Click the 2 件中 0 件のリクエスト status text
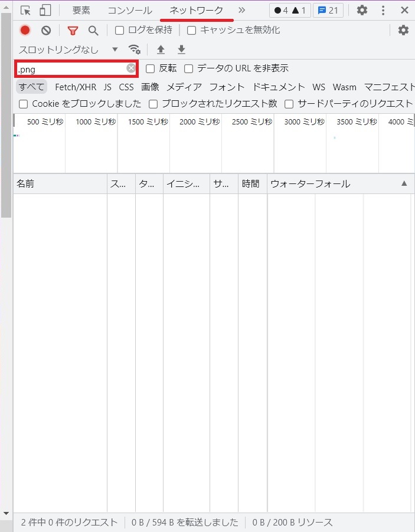The width and height of the screenshot is (415, 532). (69, 522)
